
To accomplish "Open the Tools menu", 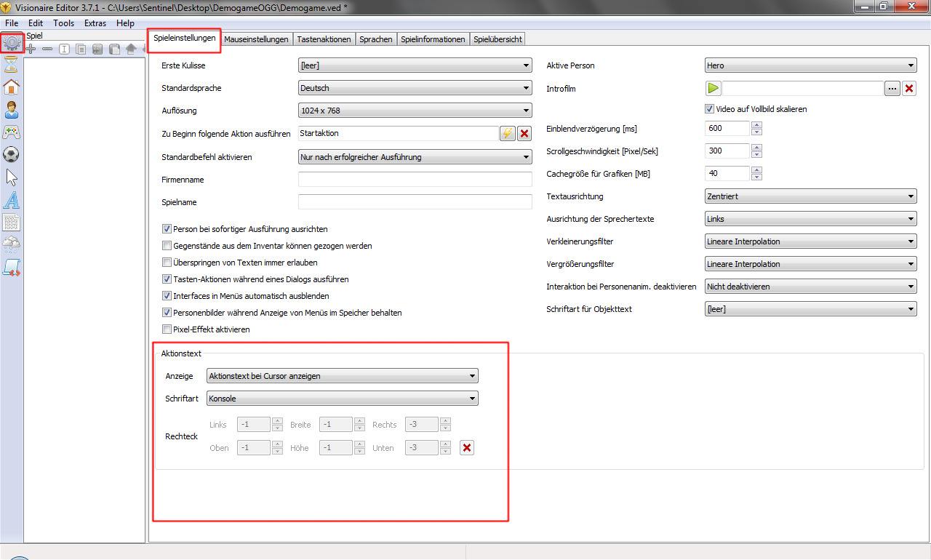I will pos(63,23).
